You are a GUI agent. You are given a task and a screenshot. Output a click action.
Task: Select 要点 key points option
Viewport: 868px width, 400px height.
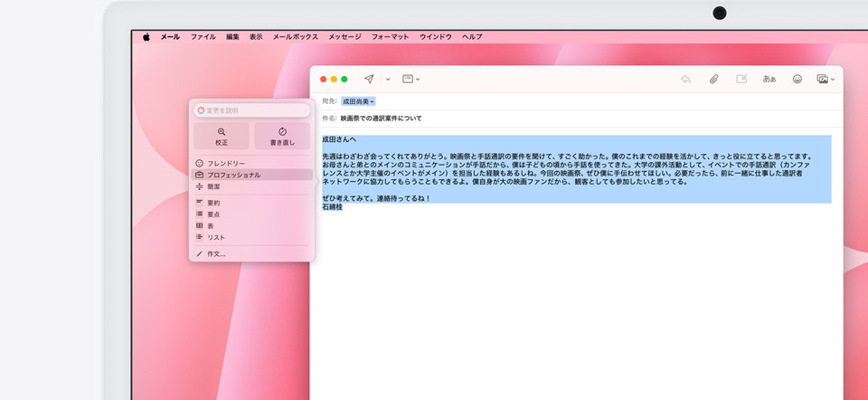(213, 214)
